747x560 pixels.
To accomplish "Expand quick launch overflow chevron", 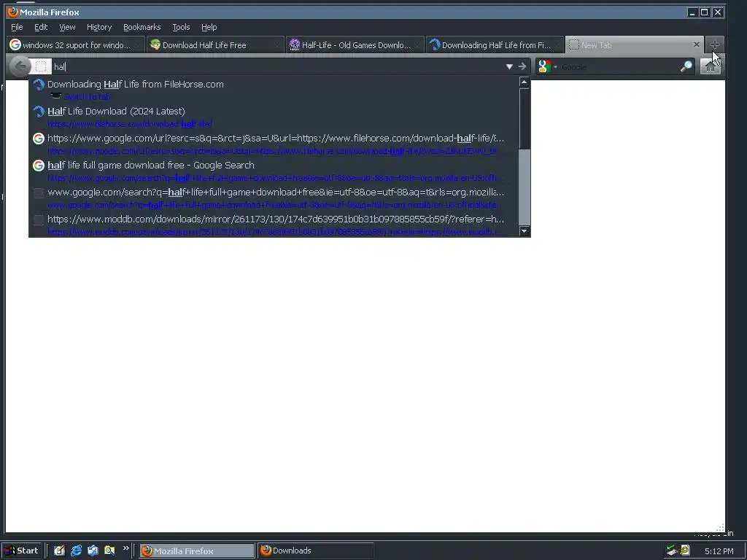I will (x=125, y=548).
